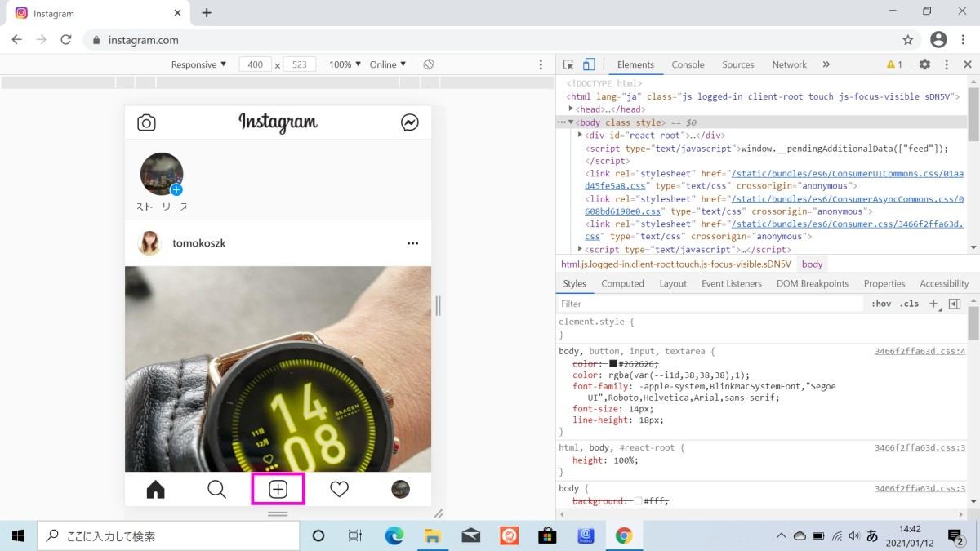The height and width of the screenshot is (551, 980).
Task: Open the post options three-dot menu for tomokoszk
Action: pos(412,243)
